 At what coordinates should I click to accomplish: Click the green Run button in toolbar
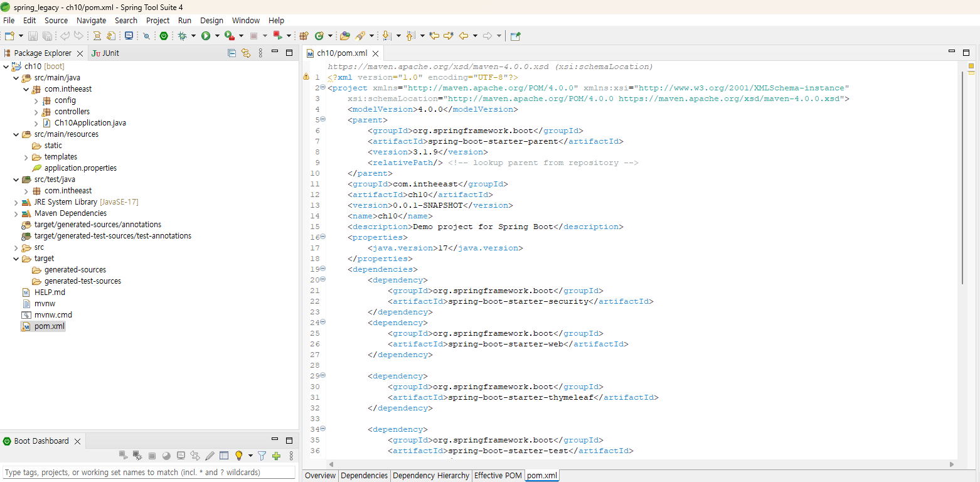tap(206, 36)
